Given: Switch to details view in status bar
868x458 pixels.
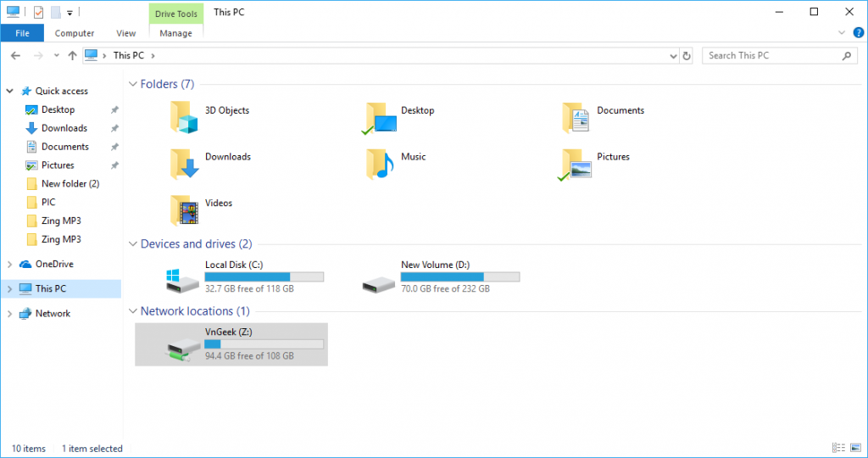Looking at the screenshot, I should 838,448.
